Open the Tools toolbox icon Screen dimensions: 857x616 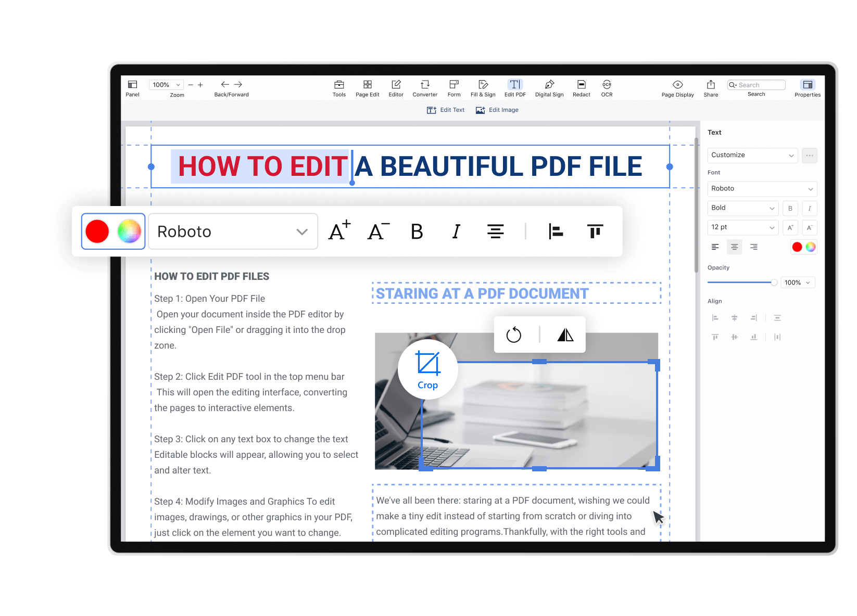pyautogui.click(x=339, y=84)
